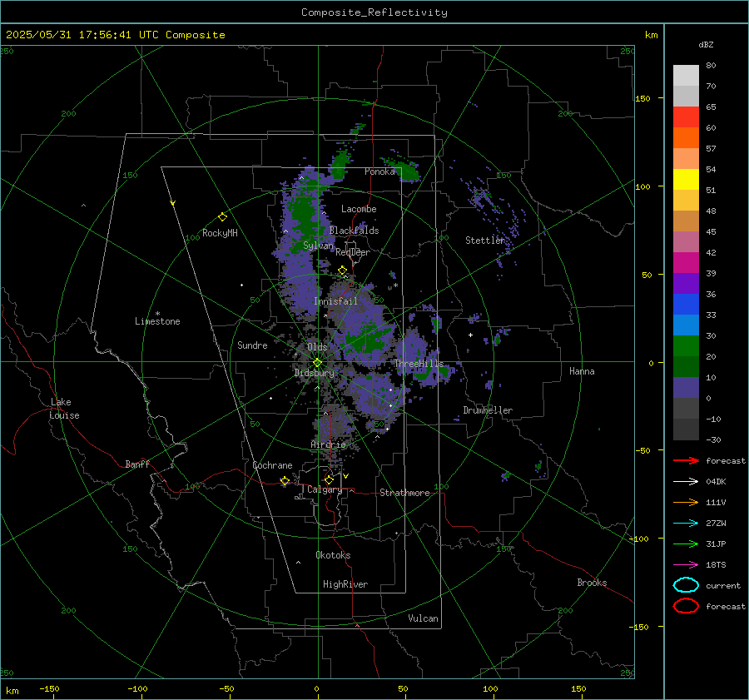Click the red forecast arrow in legend

click(686, 460)
